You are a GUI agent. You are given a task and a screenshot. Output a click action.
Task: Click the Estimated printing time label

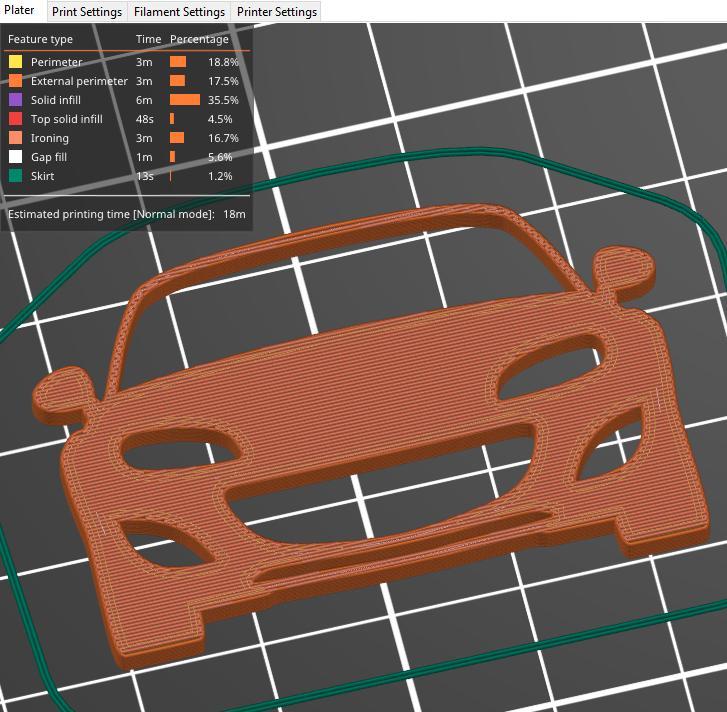tap(111, 214)
